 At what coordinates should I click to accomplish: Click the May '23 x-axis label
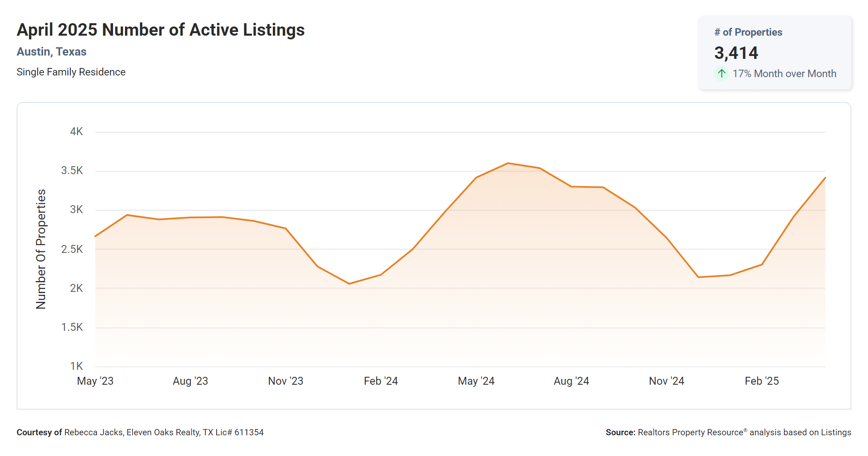pos(95,381)
